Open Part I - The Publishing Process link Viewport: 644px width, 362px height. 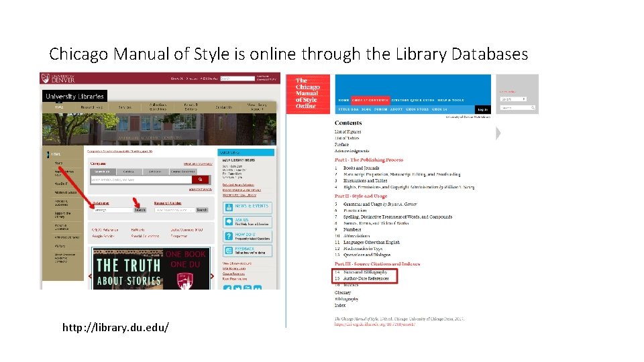point(369,160)
